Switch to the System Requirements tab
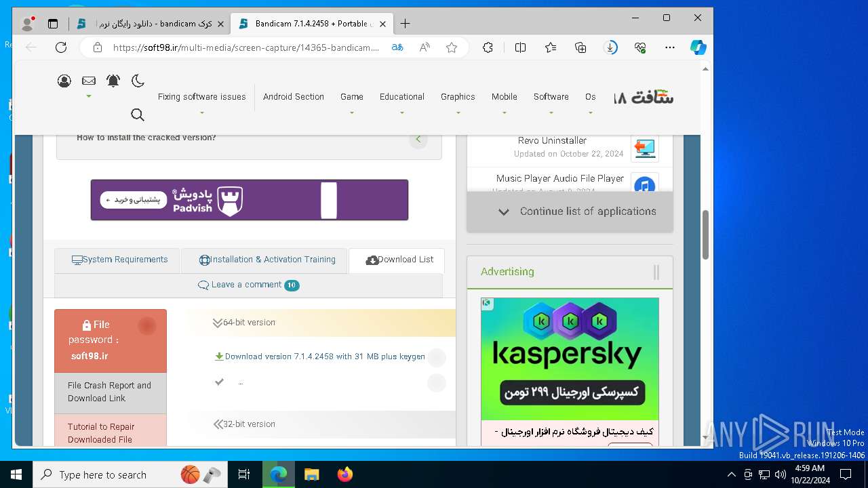 coord(117,260)
